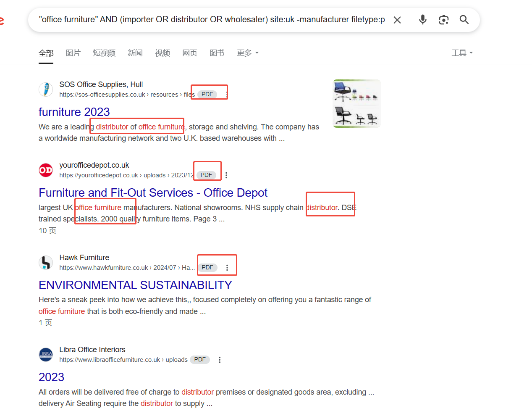
Task: Switch to the 视频 tab
Action: [x=162, y=53]
